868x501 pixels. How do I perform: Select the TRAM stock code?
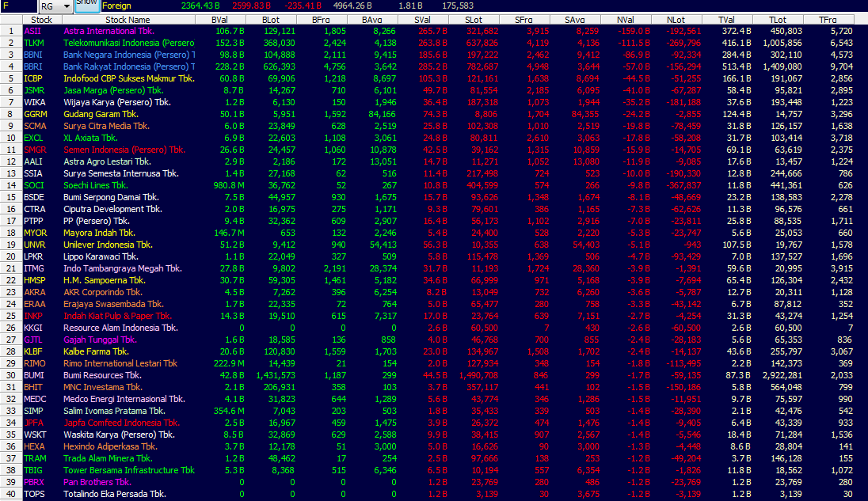click(x=35, y=459)
